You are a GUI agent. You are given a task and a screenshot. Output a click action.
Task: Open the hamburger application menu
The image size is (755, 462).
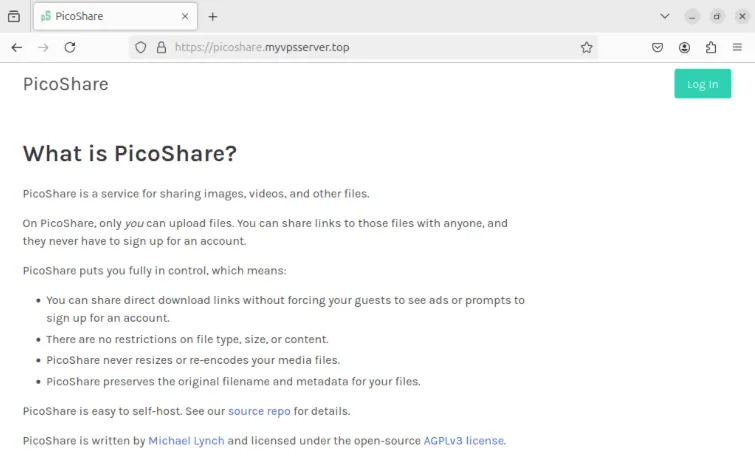tap(737, 47)
